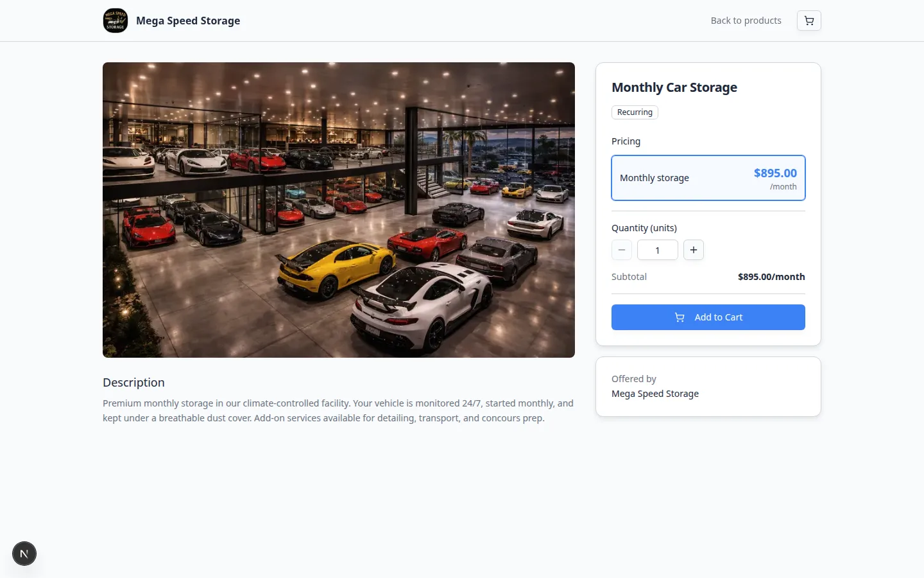Focus the quantity units input field
The height and width of the screenshot is (578, 924).
[658, 250]
